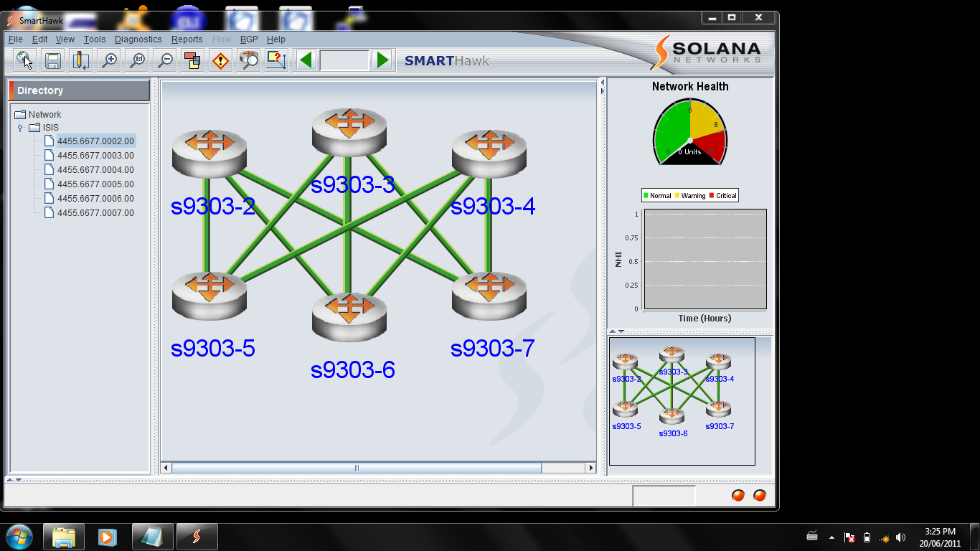Click the green right arrow forward button

click(x=383, y=60)
